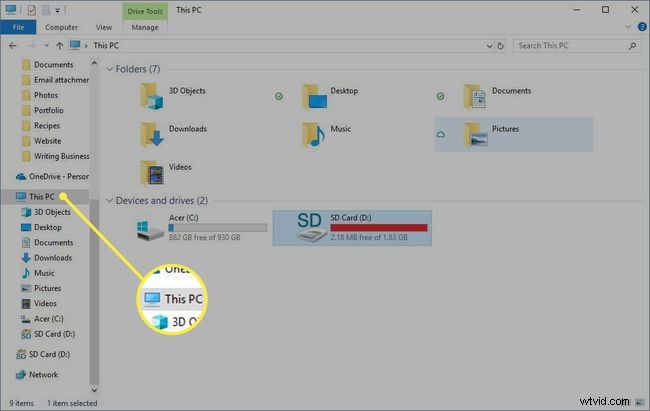The width and height of the screenshot is (650, 411).
Task: Select 3D Objects in navigation pane
Action: tap(46, 212)
